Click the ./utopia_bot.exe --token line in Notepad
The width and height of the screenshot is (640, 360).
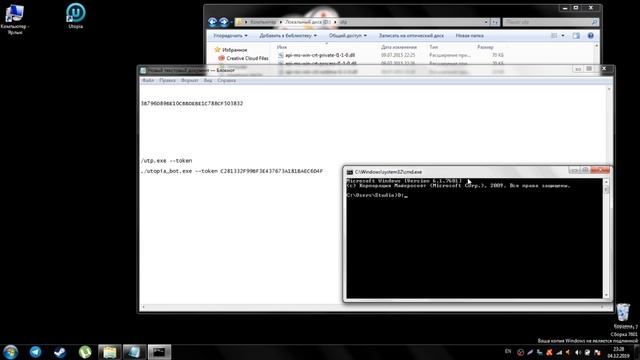(x=232, y=171)
